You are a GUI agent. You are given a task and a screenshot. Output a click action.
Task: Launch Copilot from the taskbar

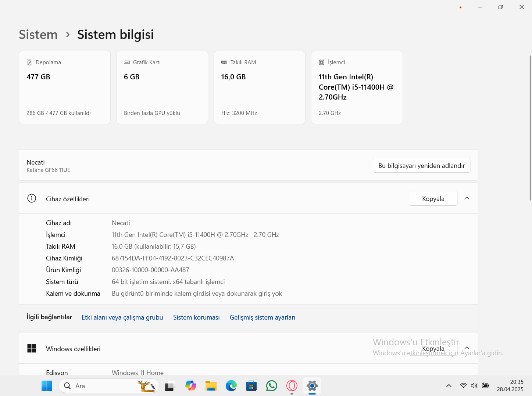pyautogui.click(x=190, y=386)
